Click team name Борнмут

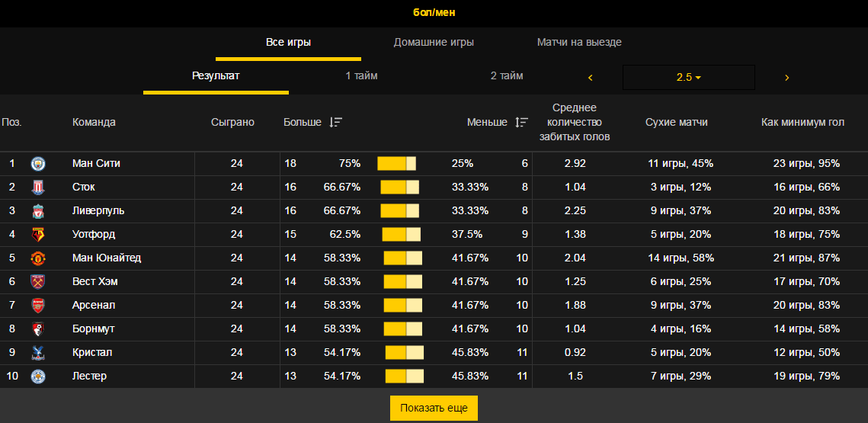click(x=94, y=329)
